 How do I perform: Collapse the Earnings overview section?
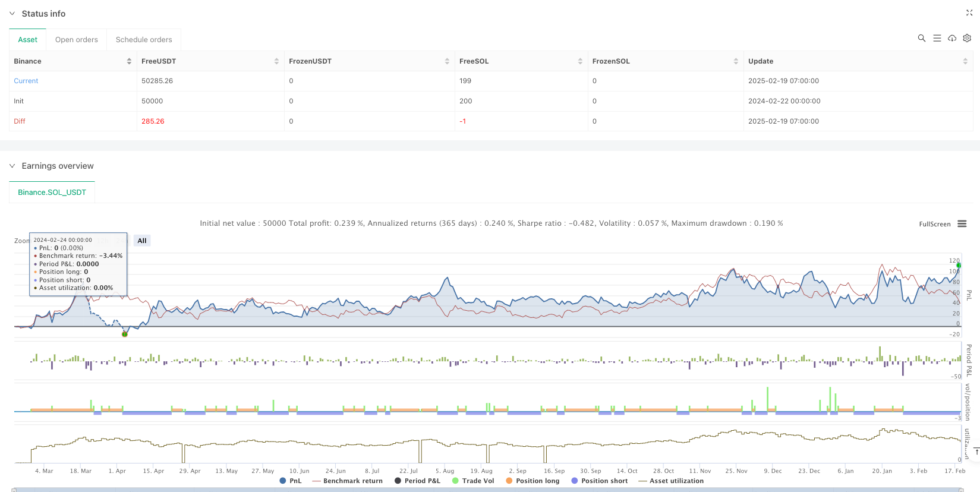pos(12,166)
